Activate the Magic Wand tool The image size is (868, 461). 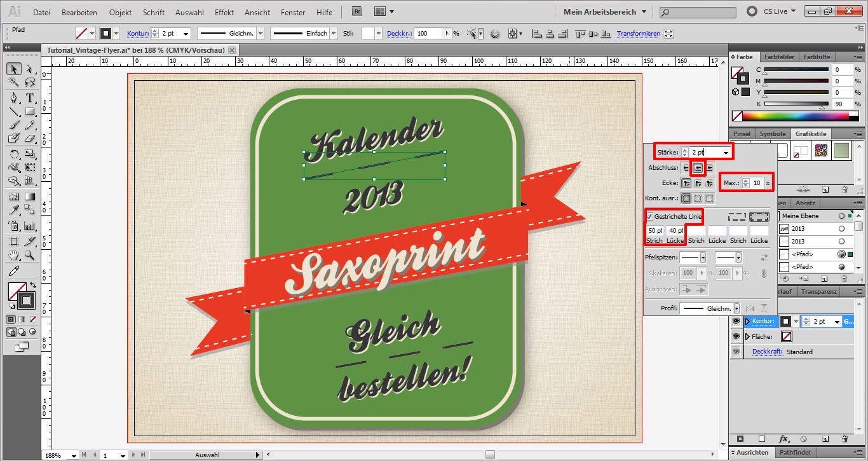pyautogui.click(x=14, y=82)
